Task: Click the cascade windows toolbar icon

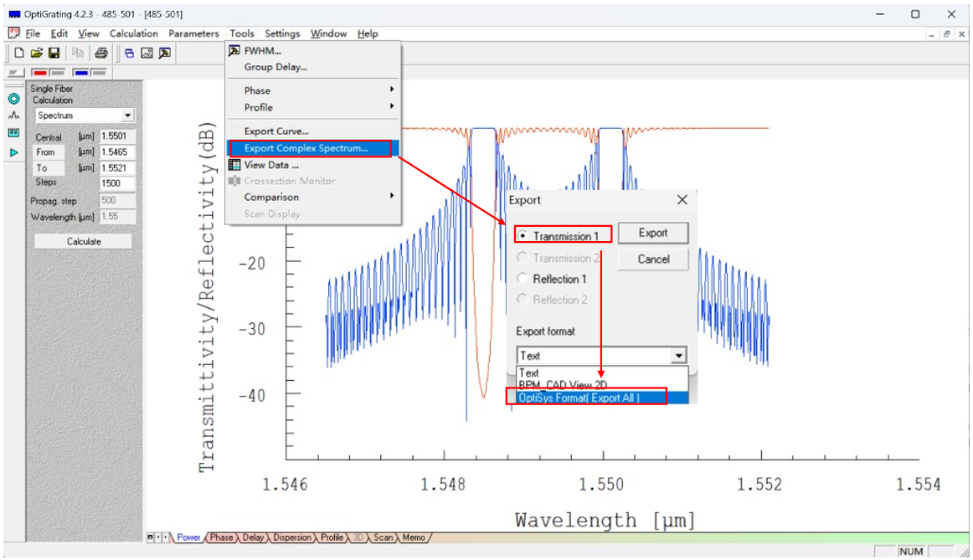Action: 130,53
